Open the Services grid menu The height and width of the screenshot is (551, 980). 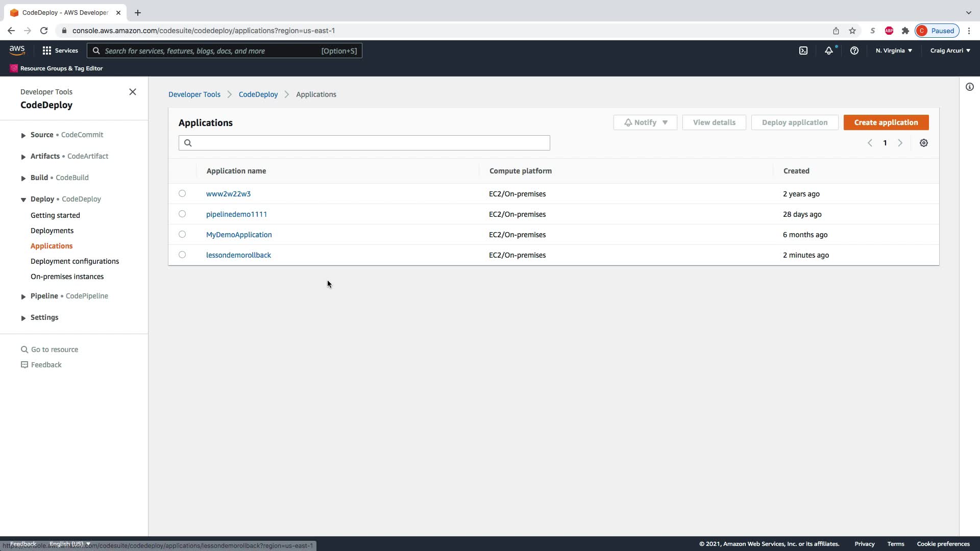tap(60, 51)
